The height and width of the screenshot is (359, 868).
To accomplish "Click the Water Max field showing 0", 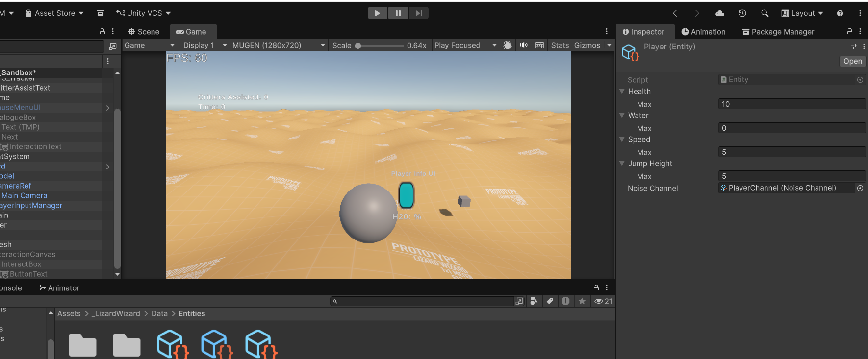I will (x=792, y=128).
